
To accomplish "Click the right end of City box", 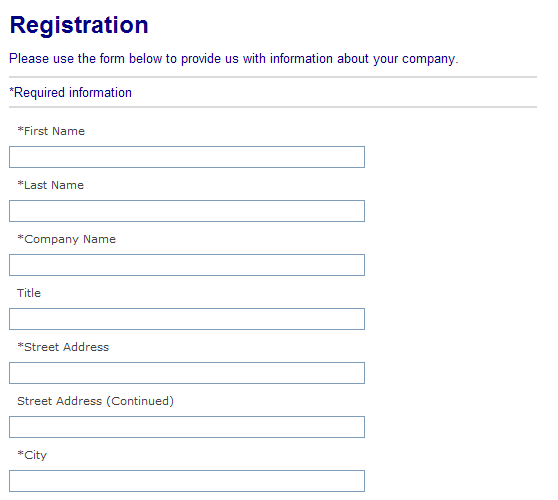I will [356, 481].
